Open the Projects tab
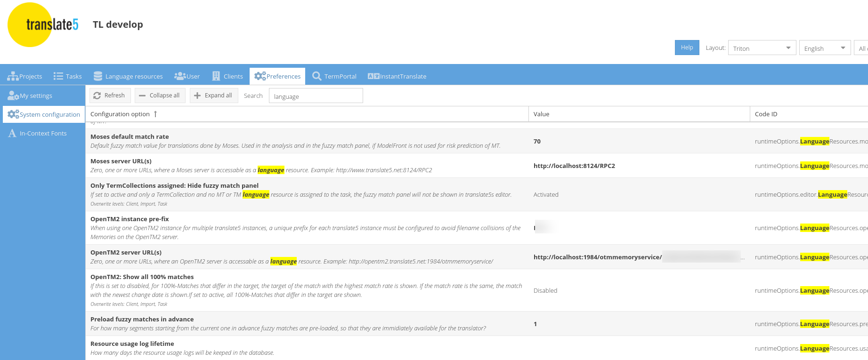This screenshot has width=868, height=360. coord(24,76)
